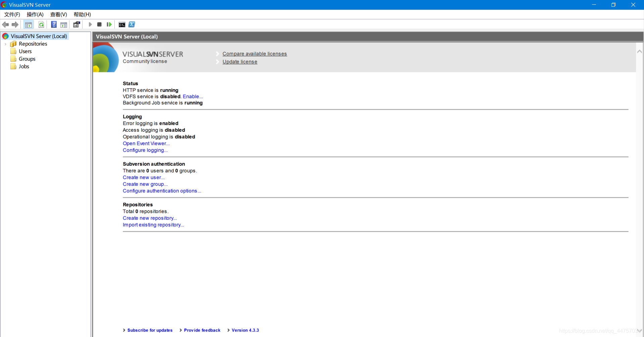
Task: Minimize the VisualSVN Server window
Action: coord(594,5)
